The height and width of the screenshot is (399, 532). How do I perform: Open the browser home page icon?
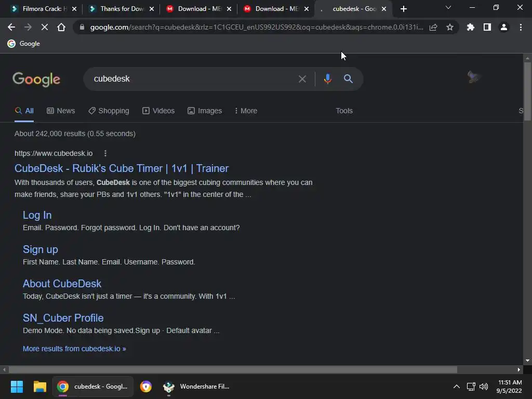pos(61,27)
